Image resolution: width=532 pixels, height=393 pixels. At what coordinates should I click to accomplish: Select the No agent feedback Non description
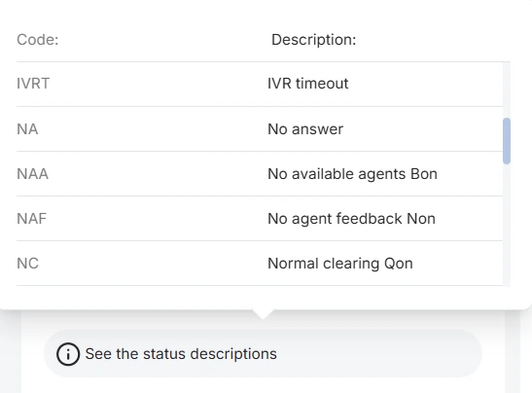(x=351, y=219)
